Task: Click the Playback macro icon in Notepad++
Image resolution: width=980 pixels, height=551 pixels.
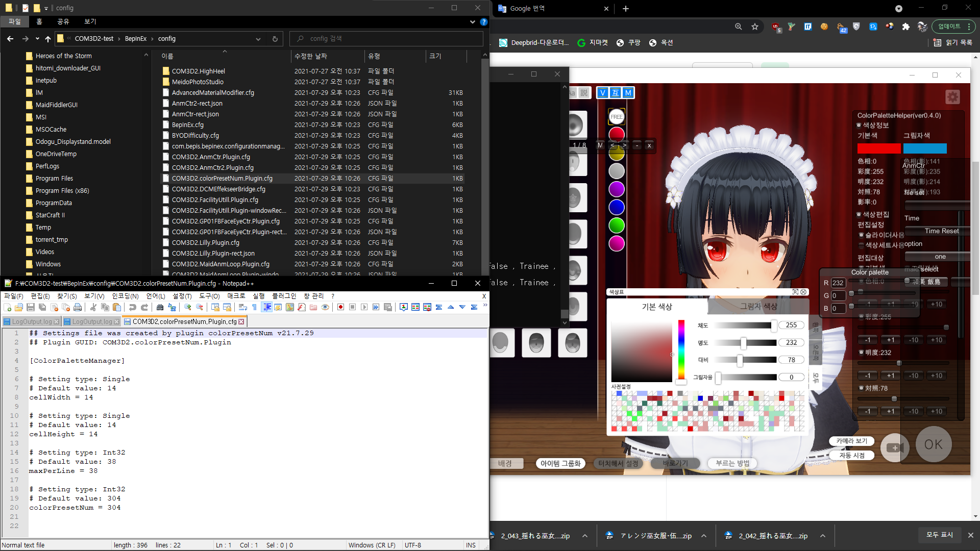Action: [x=364, y=307]
